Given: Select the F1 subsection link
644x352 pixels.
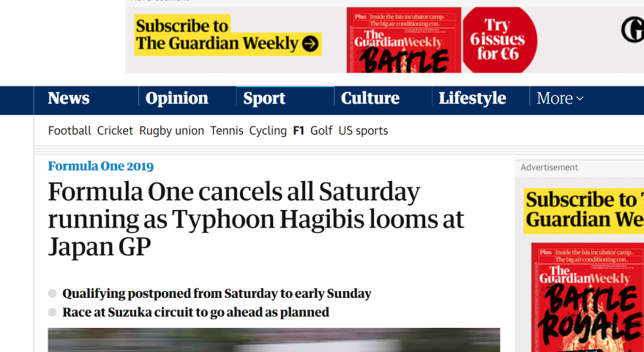Looking at the screenshot, I should [299, 130].
